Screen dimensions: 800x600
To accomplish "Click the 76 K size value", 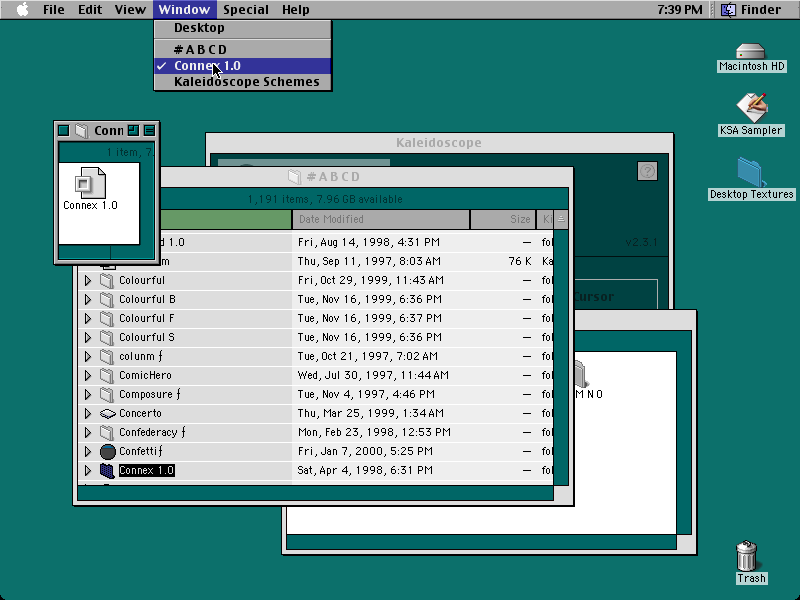I will pyautogui.click(x=520, y=261).
